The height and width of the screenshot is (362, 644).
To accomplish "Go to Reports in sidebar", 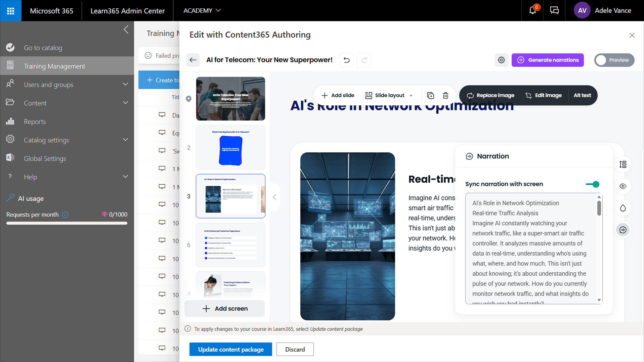I will click(x=35, y=122).
